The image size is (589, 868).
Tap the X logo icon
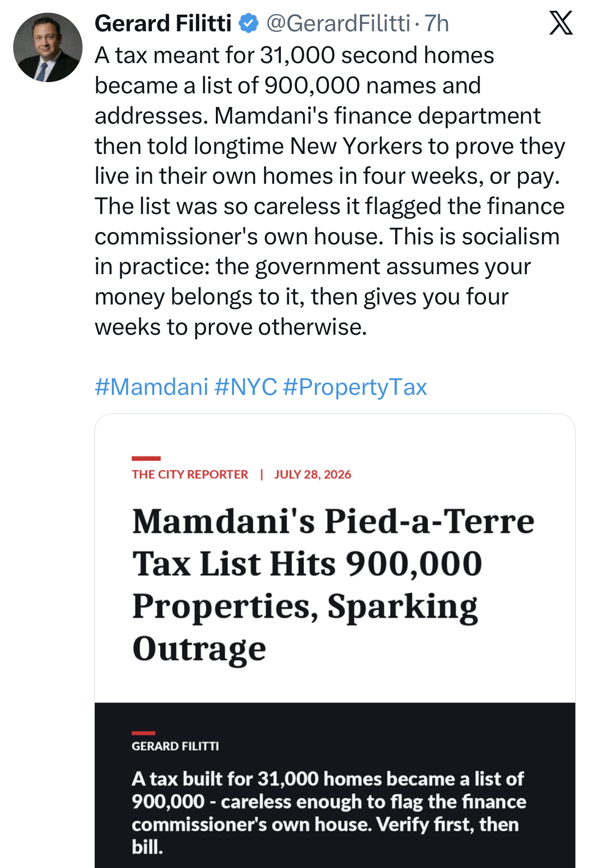(x=561, y=23)
